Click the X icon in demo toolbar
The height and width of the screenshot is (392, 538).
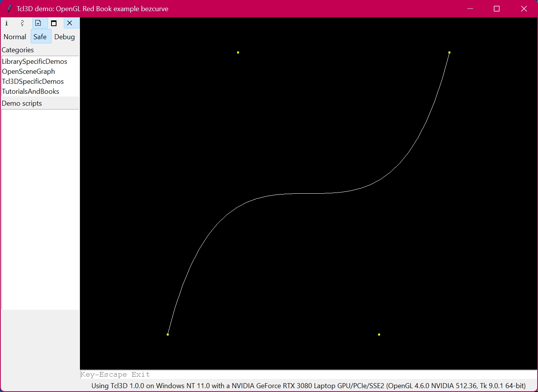click(x=70, y=23)
